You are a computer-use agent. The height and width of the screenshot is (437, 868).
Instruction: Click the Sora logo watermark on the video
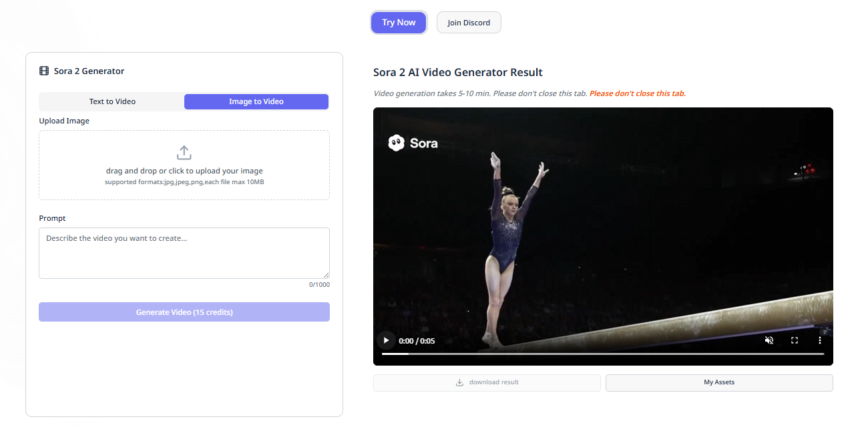click(413, 143)
